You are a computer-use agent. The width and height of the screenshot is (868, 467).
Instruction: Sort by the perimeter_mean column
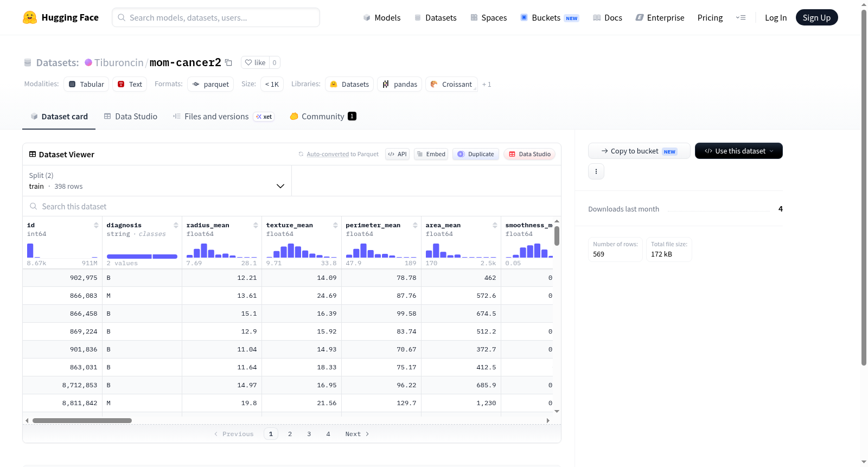click(x=415, y=225)
